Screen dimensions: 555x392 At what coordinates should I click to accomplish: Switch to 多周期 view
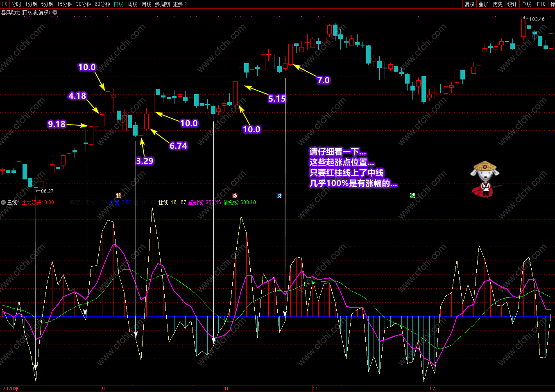[x=162, y=4]
